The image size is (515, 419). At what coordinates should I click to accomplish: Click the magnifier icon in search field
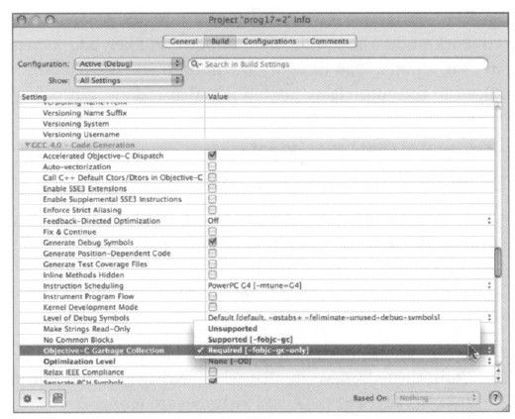[195, 64]
